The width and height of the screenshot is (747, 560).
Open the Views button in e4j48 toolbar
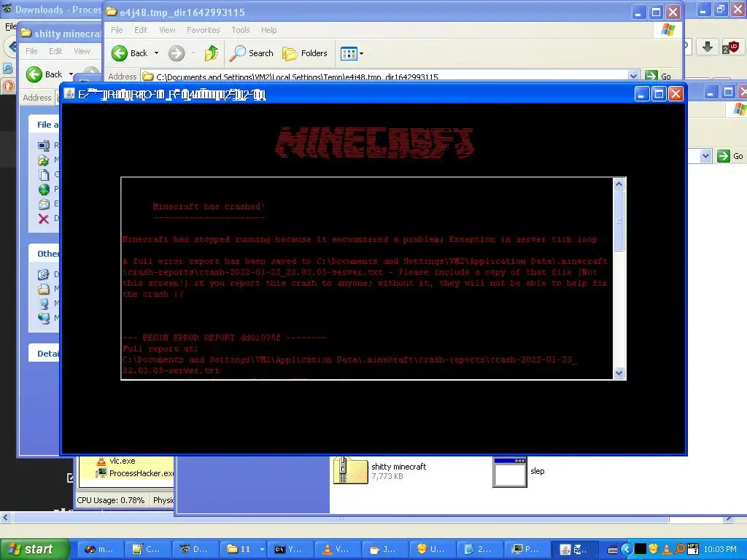click(x=349, y=53)
